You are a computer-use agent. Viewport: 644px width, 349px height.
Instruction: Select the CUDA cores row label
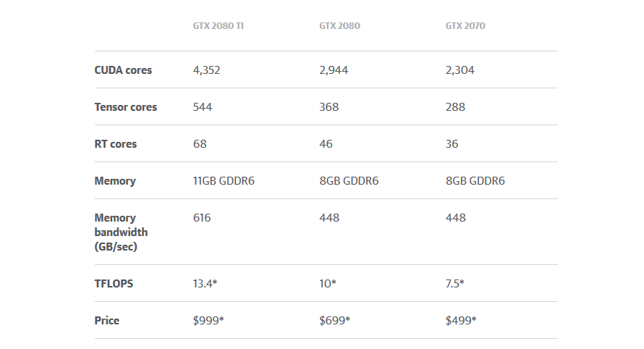point(123,70)
